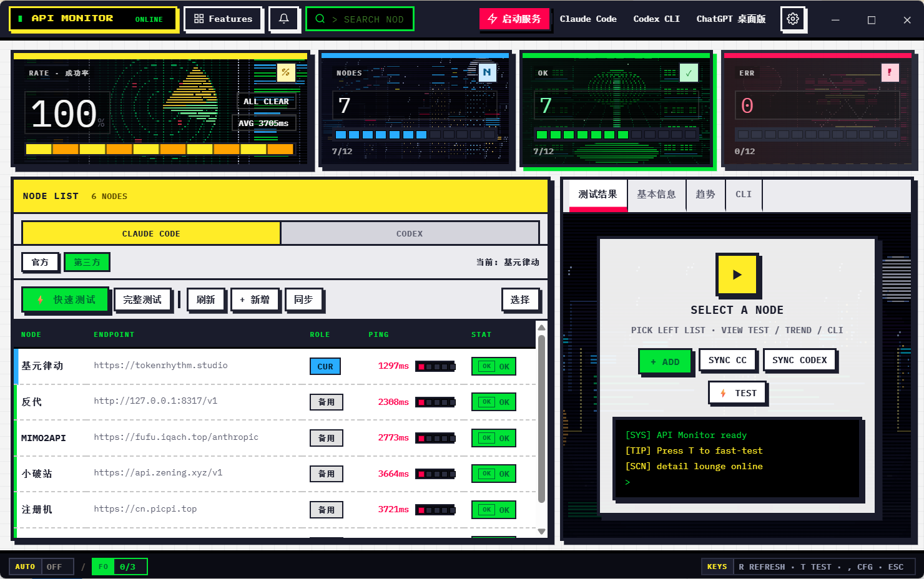This screenshot has height=579, width=924.
Task: Click OK status of 反代
Action: 494,402
